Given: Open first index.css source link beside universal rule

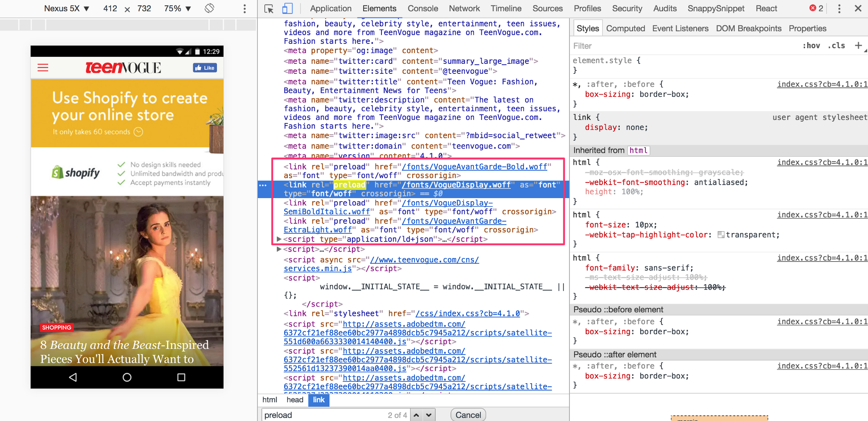Looking at the screenshot, I should (x=822, y=84).
